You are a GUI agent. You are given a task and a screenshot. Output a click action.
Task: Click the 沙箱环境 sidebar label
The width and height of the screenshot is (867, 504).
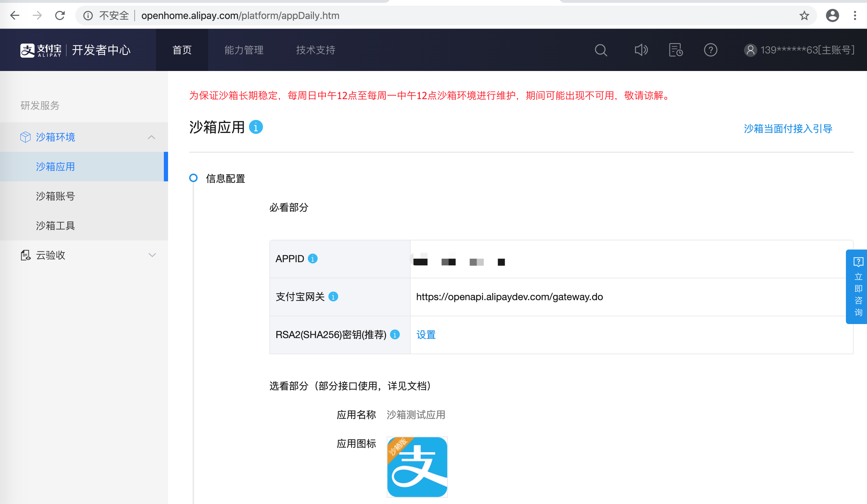tap(56, 137)
